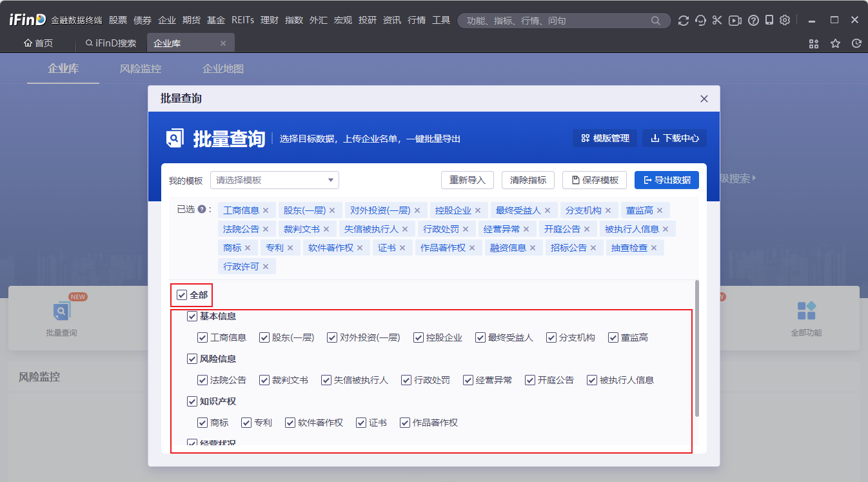The image size is (868, 482).
Task: Click the 清除指标 button
Action: click(528, 180)
